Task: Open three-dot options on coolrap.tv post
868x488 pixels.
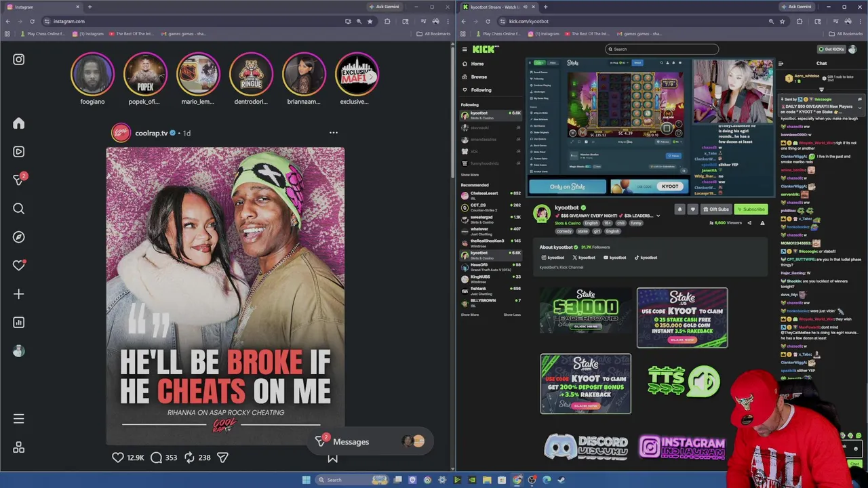Action: (333, 133)
